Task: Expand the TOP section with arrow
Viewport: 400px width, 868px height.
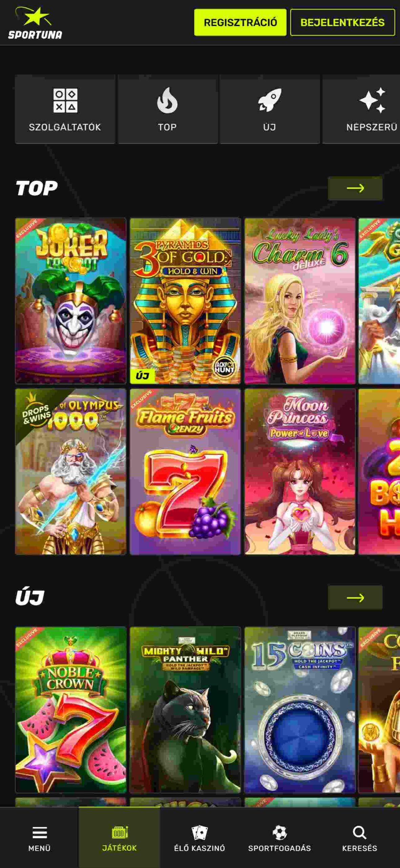Action: click(x=355, y=188)
